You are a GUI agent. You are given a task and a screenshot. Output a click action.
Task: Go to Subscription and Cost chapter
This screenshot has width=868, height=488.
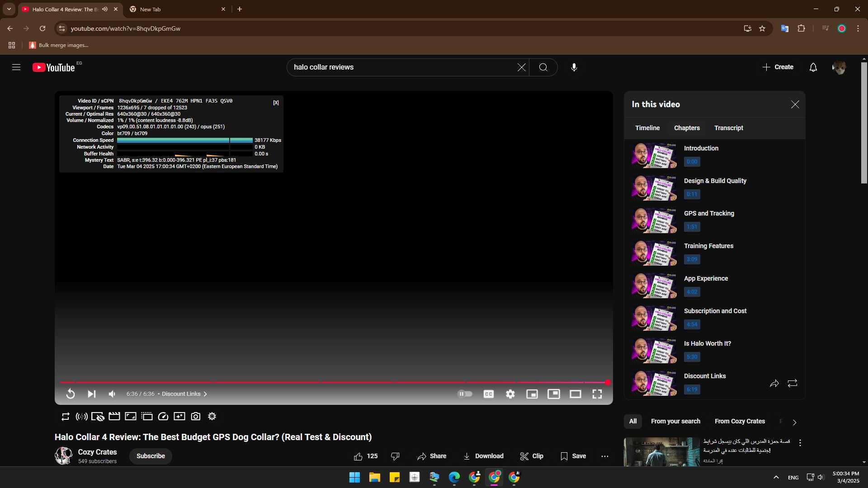[714, 318]
